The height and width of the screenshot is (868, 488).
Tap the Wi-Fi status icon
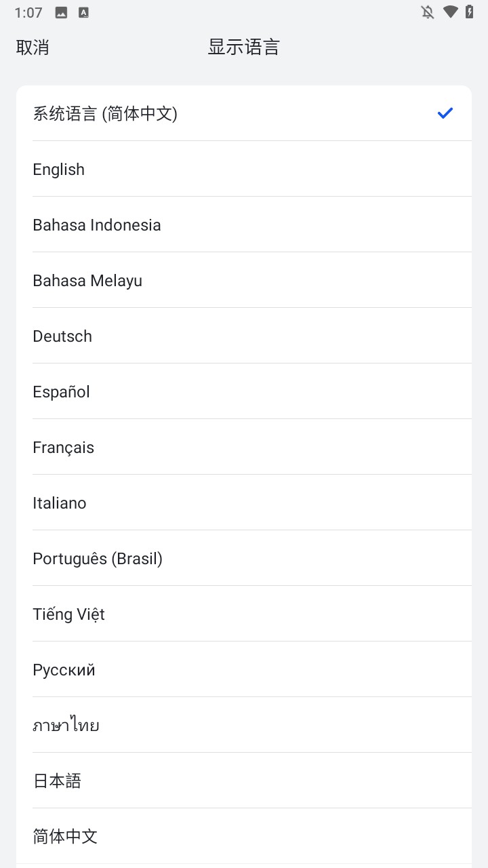click(450, 12)
